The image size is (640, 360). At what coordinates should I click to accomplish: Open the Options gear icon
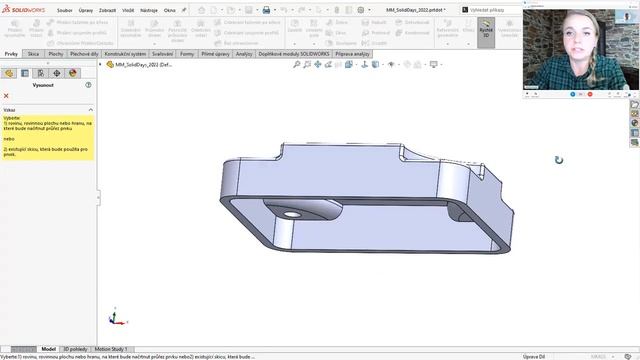click(x=361, y=10)
